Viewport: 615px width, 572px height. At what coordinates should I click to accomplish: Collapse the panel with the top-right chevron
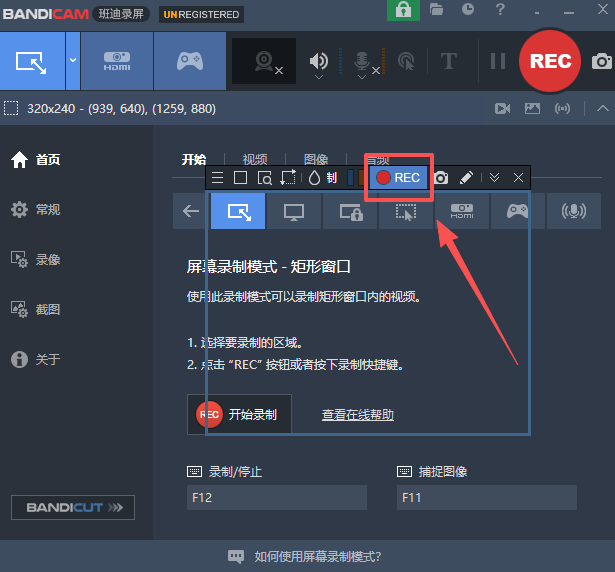601,108
